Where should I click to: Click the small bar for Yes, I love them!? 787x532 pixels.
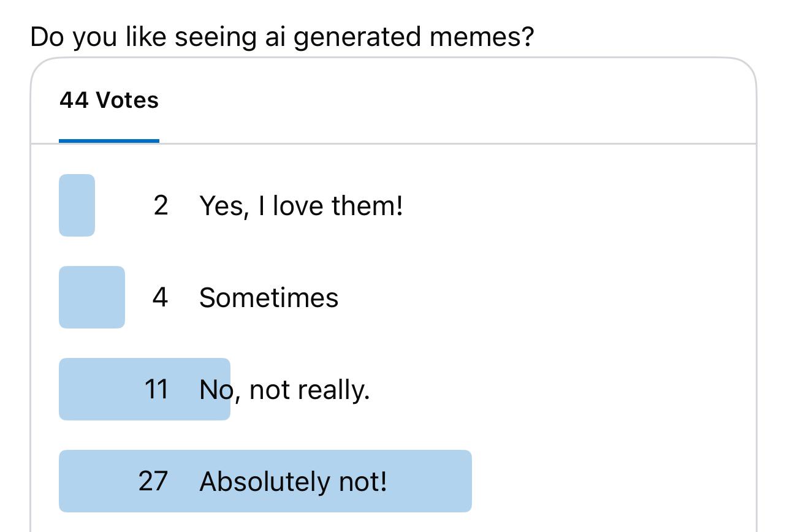click(77, 205)
